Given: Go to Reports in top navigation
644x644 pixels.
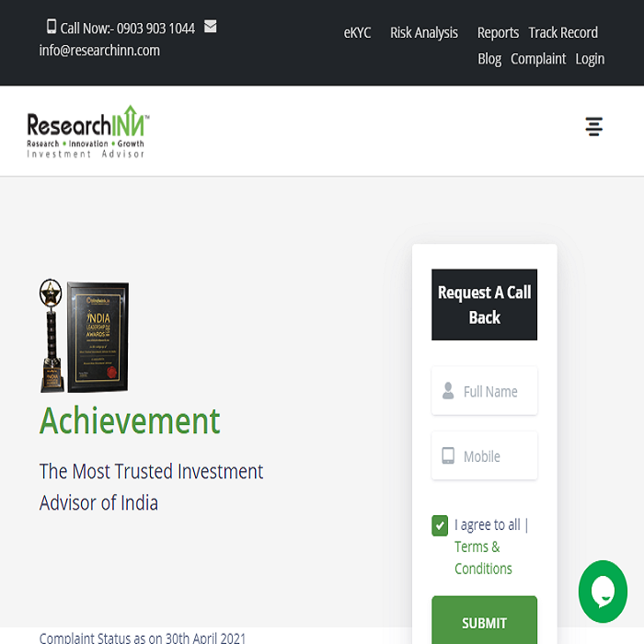Looking at the screenshot, I should point(498,32).
